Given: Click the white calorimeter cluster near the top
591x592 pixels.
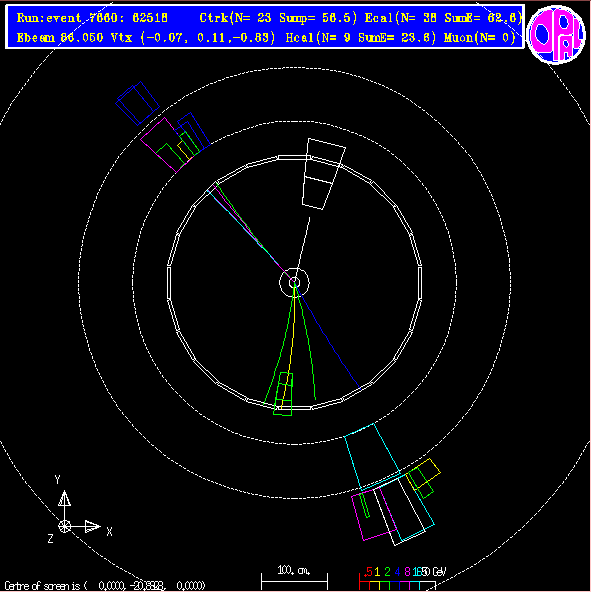Looking at the screenshot, I should pyautogui.click(x=324, y=174).
